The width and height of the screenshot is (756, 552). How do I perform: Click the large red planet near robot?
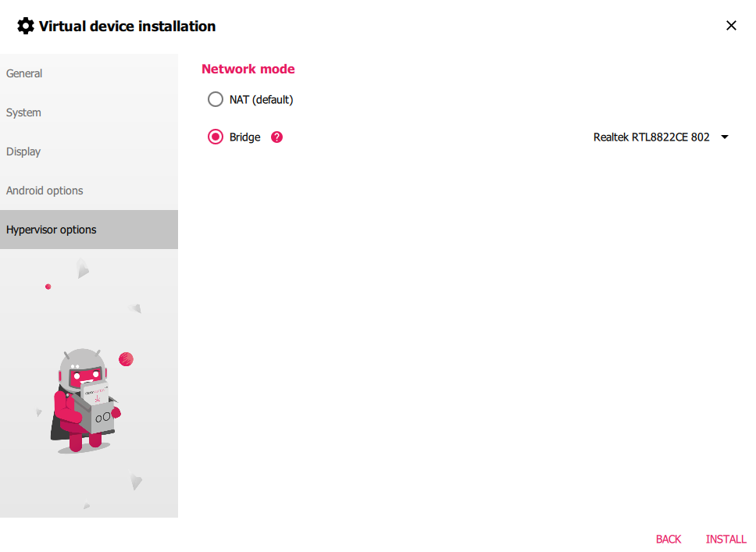pos(127,359)
